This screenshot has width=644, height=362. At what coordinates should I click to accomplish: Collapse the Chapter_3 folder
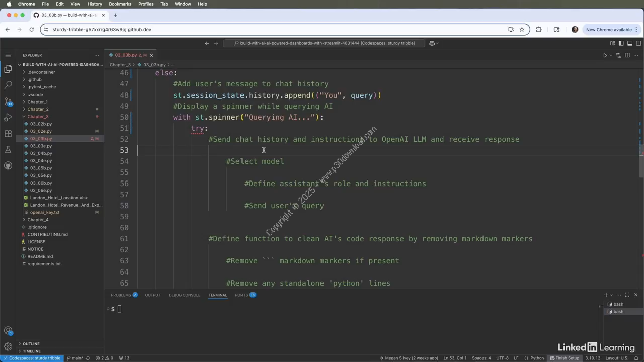click(x=38, y=117)
